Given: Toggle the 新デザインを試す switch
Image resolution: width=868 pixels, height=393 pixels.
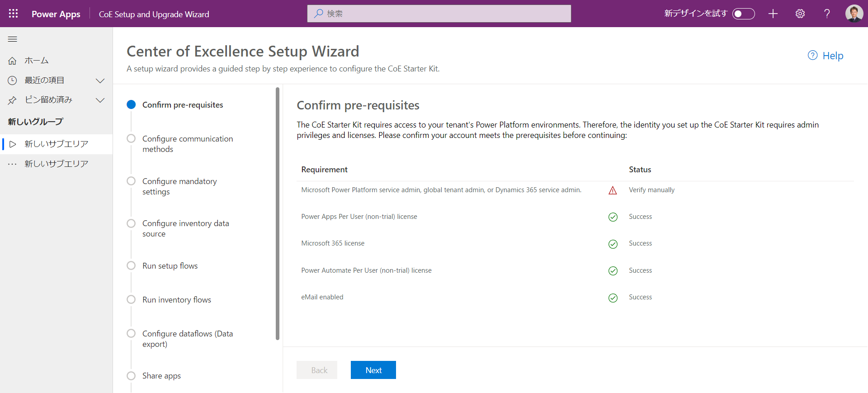Looking at the screenshot, I should coord(744,14).
